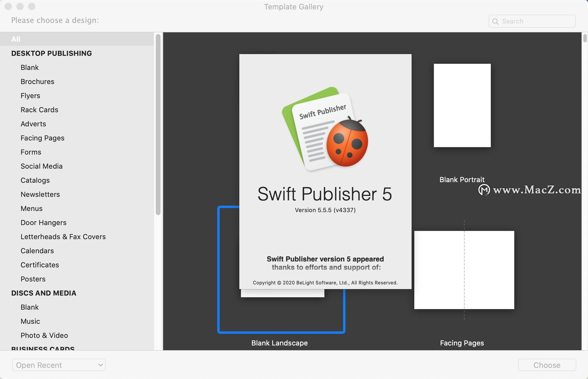Select the Facing Pages template icon
Screen dimensions: 588x379
462,269
